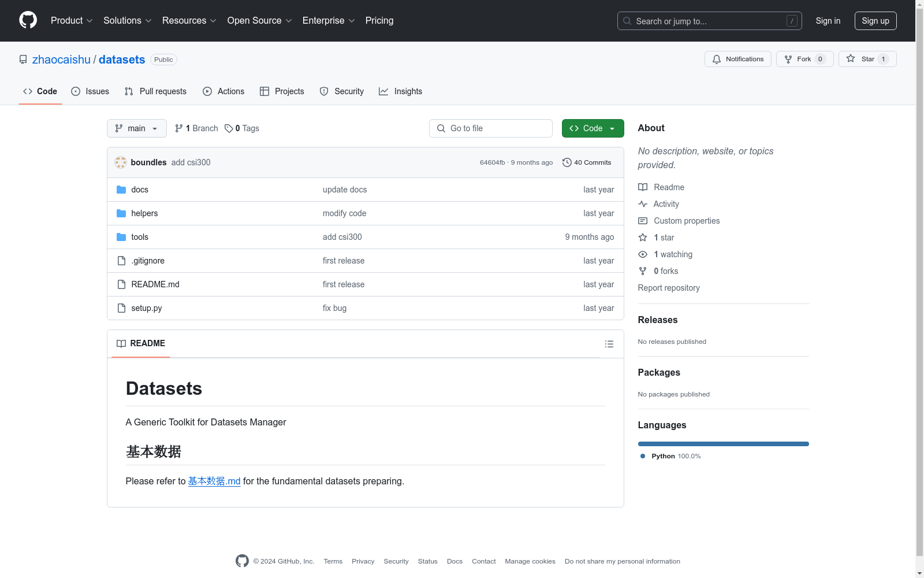Click the fork icon beside 0 forks
The width and height of the screenshot is (924, 578).
click(643, 271)
